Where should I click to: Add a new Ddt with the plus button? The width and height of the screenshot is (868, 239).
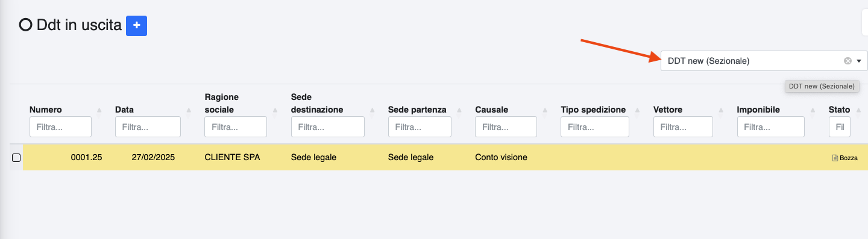coord(137,26)
